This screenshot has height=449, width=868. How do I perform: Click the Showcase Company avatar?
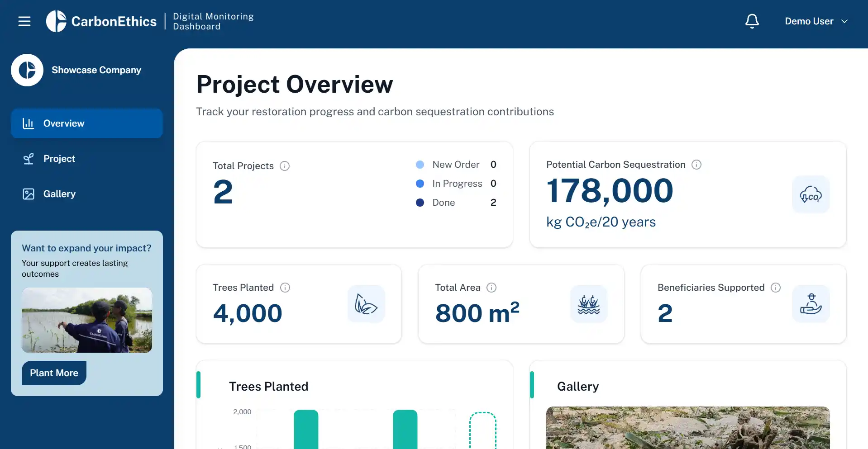pos(27,70)
